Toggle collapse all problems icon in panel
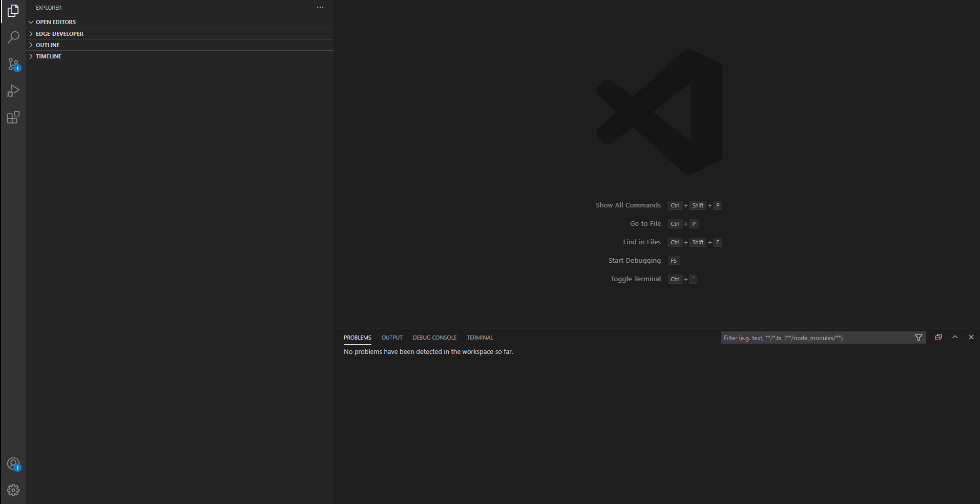This screenshot has width=980, height=504. 939,337
